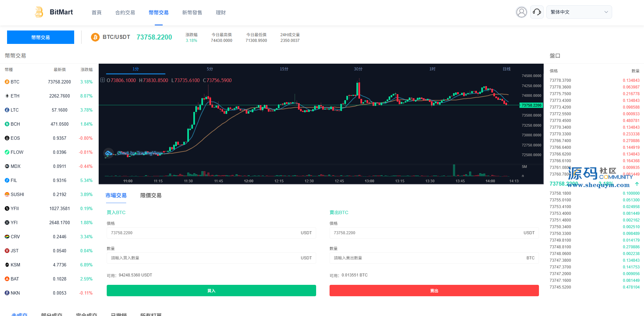The height and width of the screenshot is (316, 644).
Task: Select the BAT coin icon
Action: pyautogui.click(x=7, y=279)
